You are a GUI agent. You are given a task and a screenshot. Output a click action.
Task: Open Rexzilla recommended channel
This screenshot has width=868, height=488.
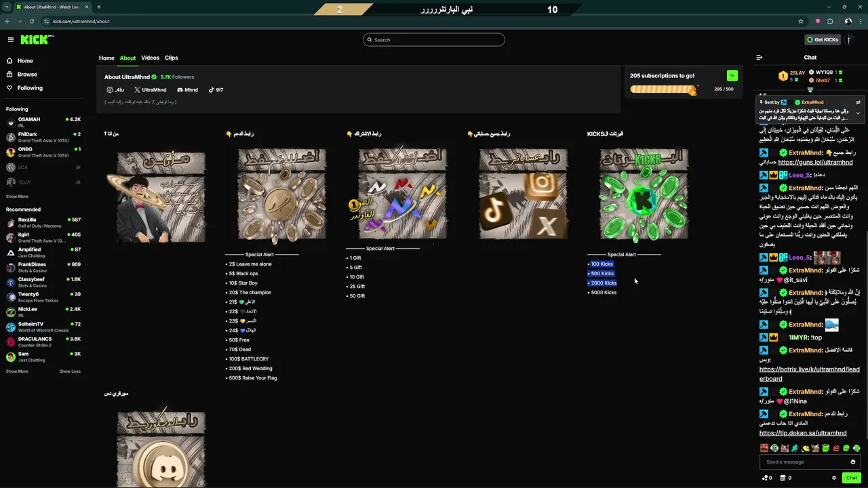pyautogui.click(x=43, y=222)
